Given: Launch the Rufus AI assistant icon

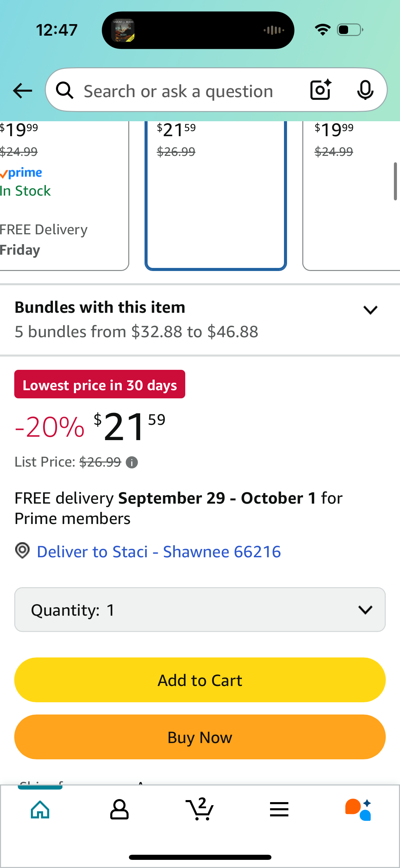Looking at the screenshot, I should (358, 810).
